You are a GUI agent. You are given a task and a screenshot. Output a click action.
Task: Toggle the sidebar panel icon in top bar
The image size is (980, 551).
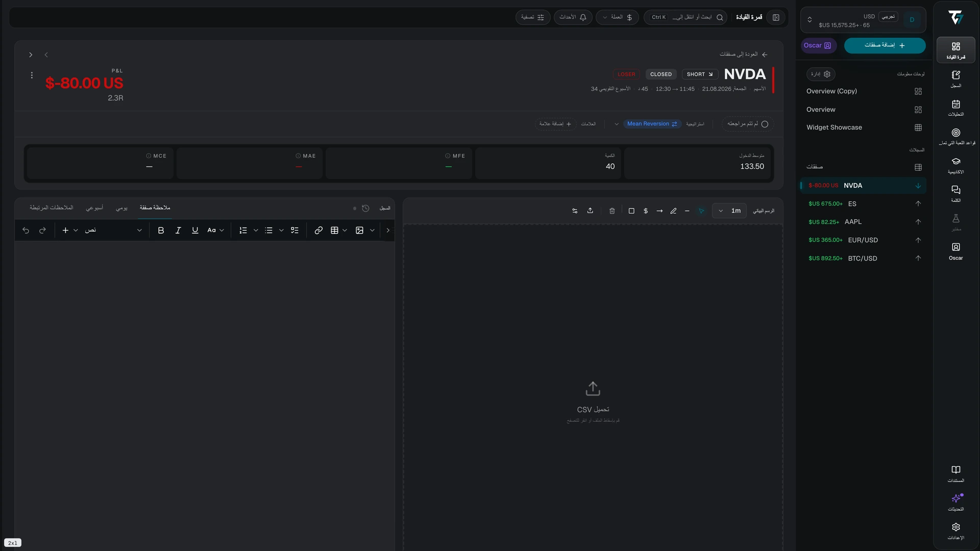[x=776, y=17]
